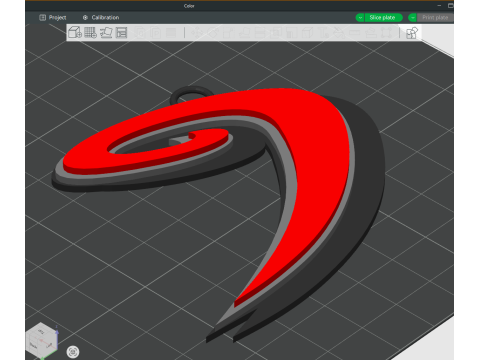Click the Arrange all objects icon

[x=122, y=32]
